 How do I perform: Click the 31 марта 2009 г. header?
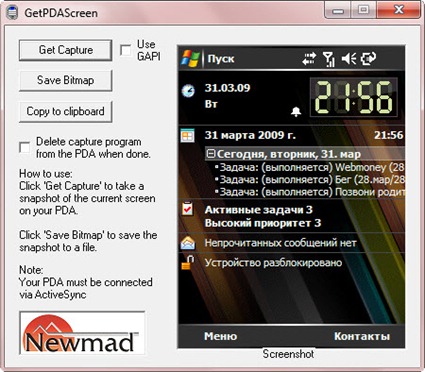point(250,135)
